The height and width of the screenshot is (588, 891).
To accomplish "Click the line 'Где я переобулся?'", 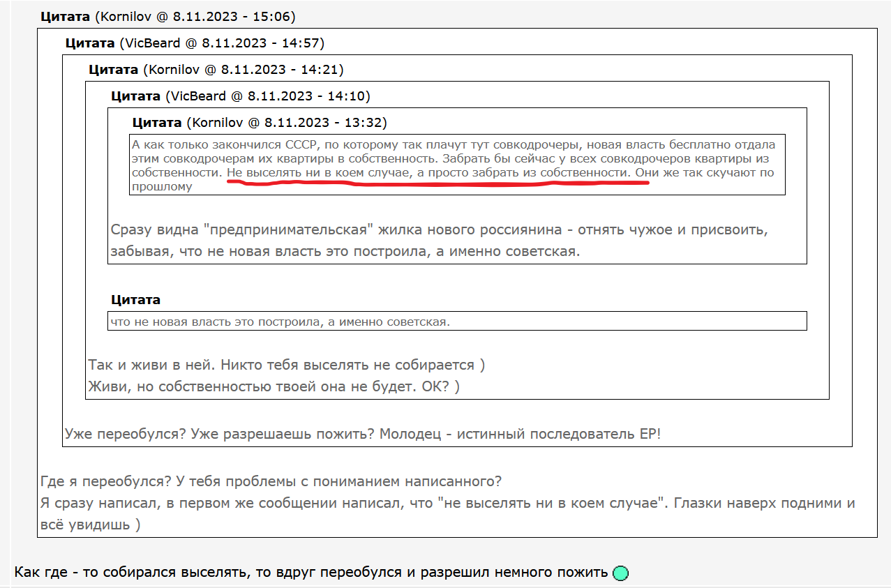I will (x=271, y=482).
